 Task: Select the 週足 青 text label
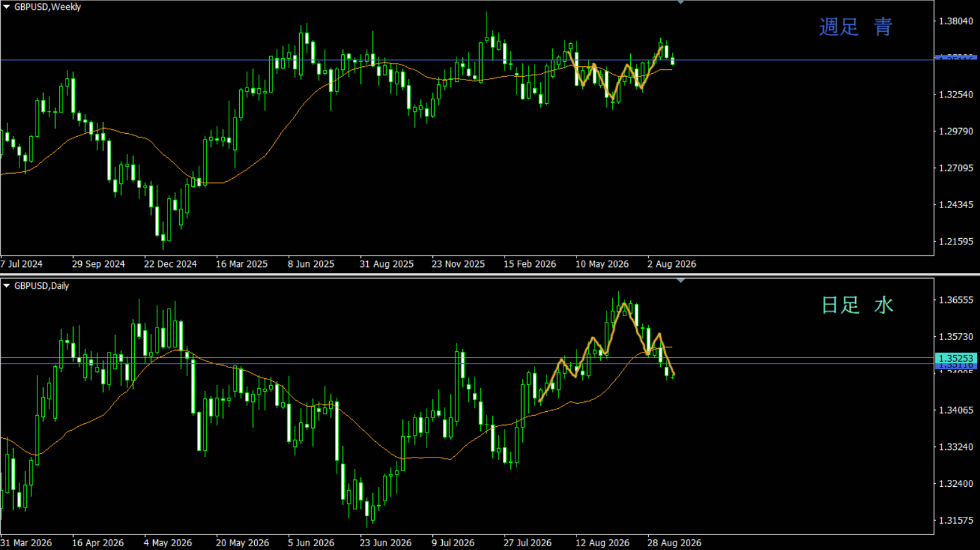click(x=856, y=27)
